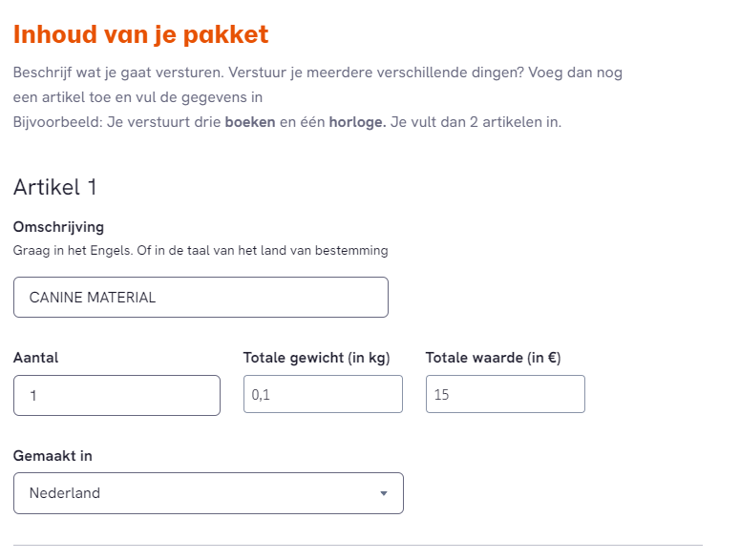Click the Graag in het Engels hint text

[x=201, y=251]
